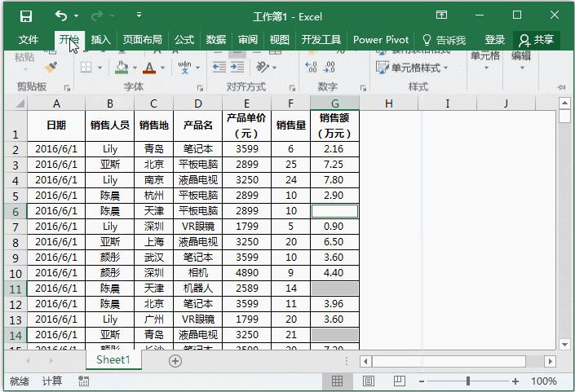Image resolution: width=575 pixels, height=392 pixels.
Task: Expand the 单元格 ribbon group dropdown
Action: pyautogui.click(x=486, y=68)
